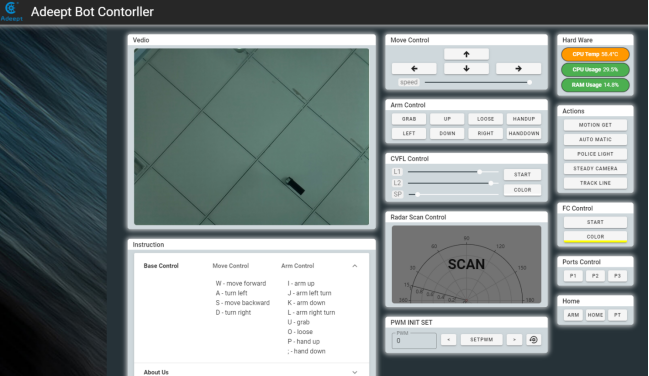The image size is (649, 376).
Task: Toggle the STEADY CAMERA action
Action: pyautogui.click(x=595, y=169)
